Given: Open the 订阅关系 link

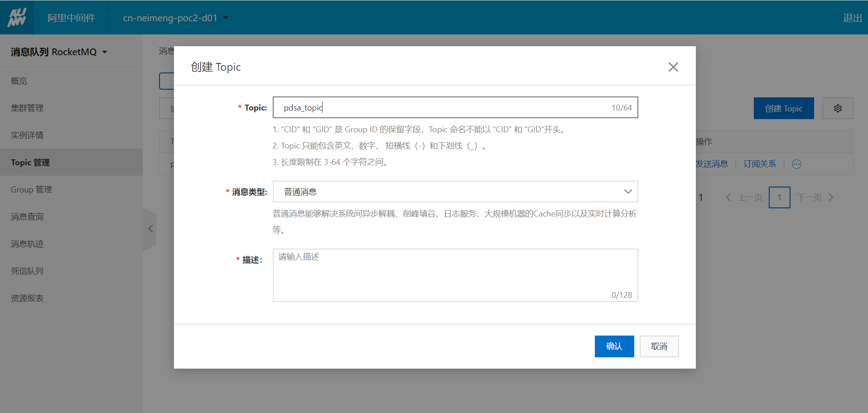Looking at the screenshot, I should point(760,164).
